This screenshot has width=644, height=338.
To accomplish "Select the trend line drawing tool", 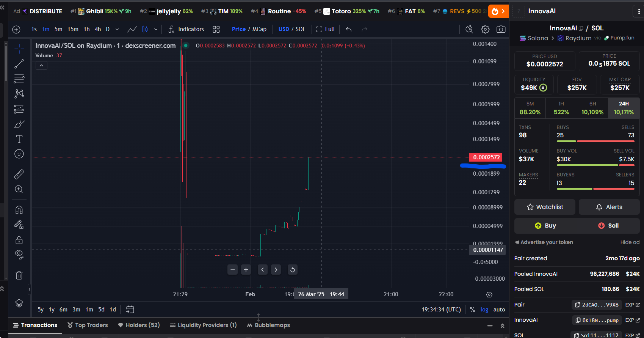I will (19, 64).
